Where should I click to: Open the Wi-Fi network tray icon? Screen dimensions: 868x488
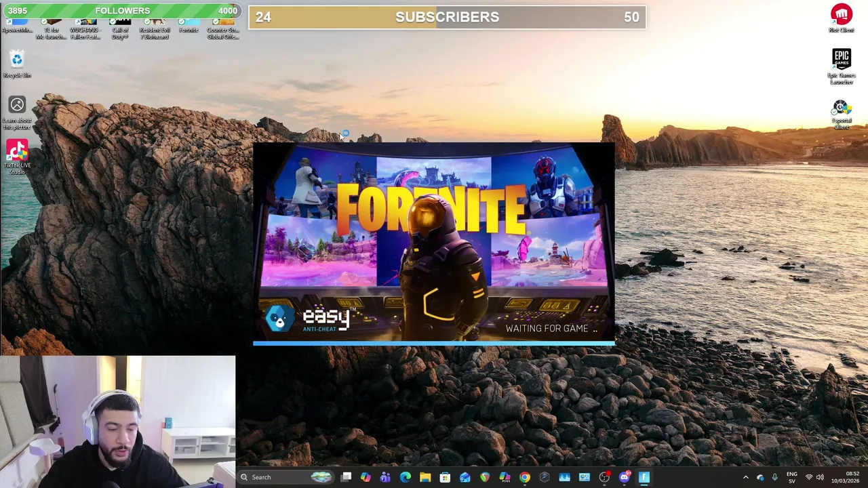808,477
